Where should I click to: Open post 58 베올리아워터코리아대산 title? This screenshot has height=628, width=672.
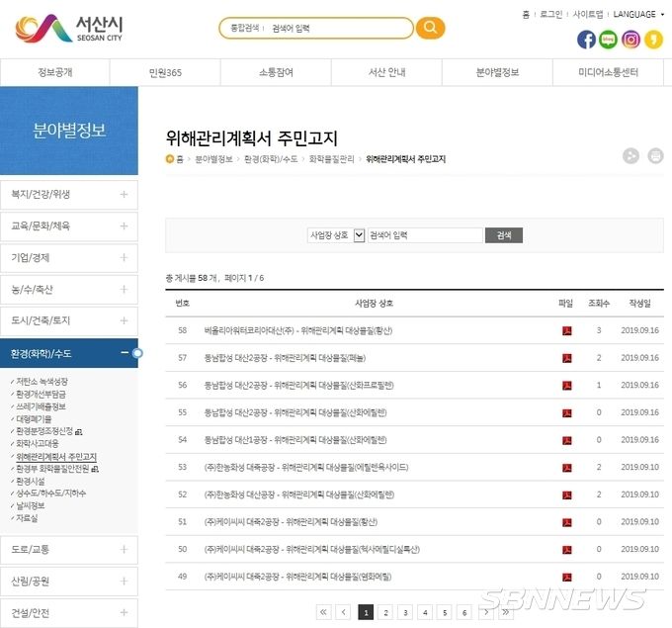[298, 330]
